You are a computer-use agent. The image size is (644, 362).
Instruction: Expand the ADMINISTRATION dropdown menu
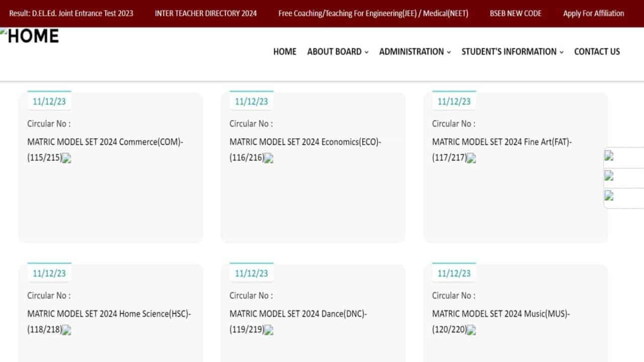click(415, 52)
